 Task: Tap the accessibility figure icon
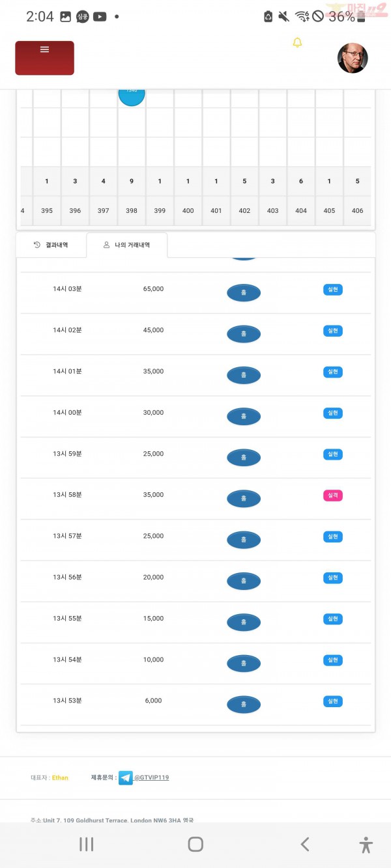[x=366, y=845]
